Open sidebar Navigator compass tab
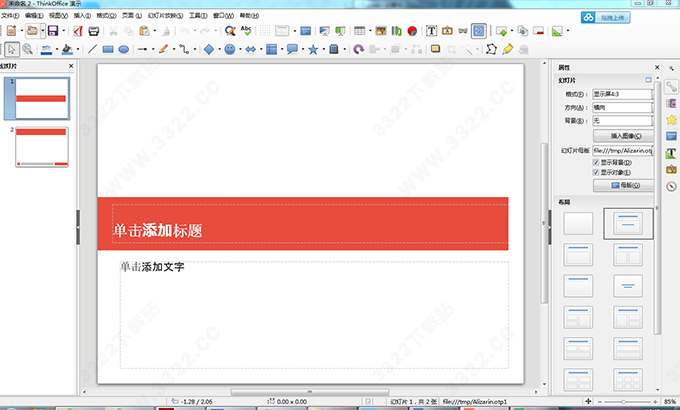680x410 pixels. (671, 186)
